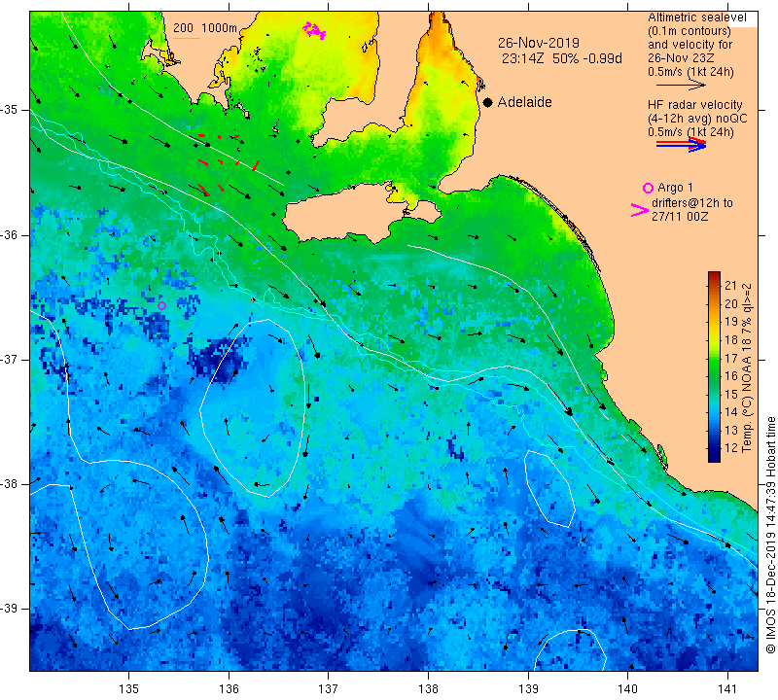Click the '139' longitude axis label
Screen dimensions: 778x700
(528, 688)
